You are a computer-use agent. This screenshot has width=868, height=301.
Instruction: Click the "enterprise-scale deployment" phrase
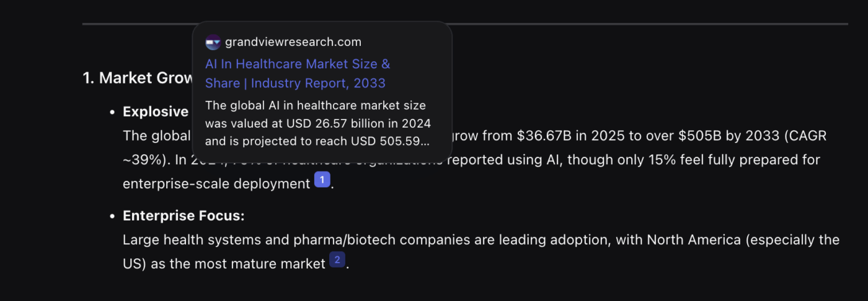(x=216, y=184)
